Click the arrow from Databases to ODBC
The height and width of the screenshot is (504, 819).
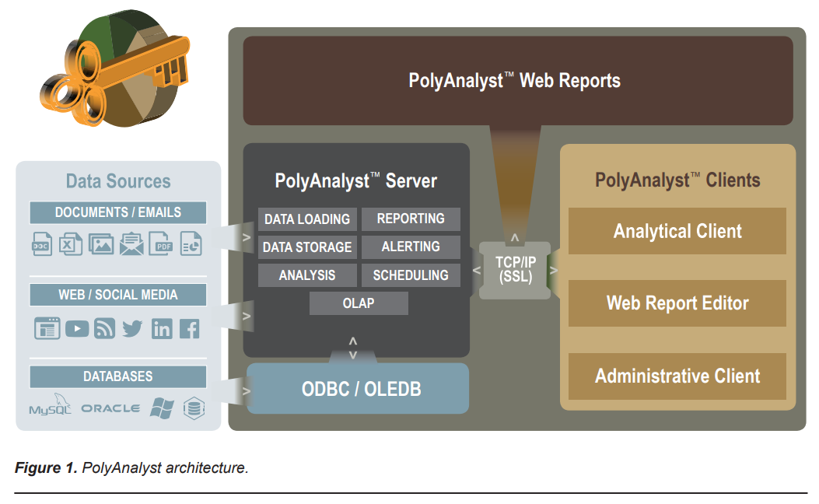coord(247,392)
